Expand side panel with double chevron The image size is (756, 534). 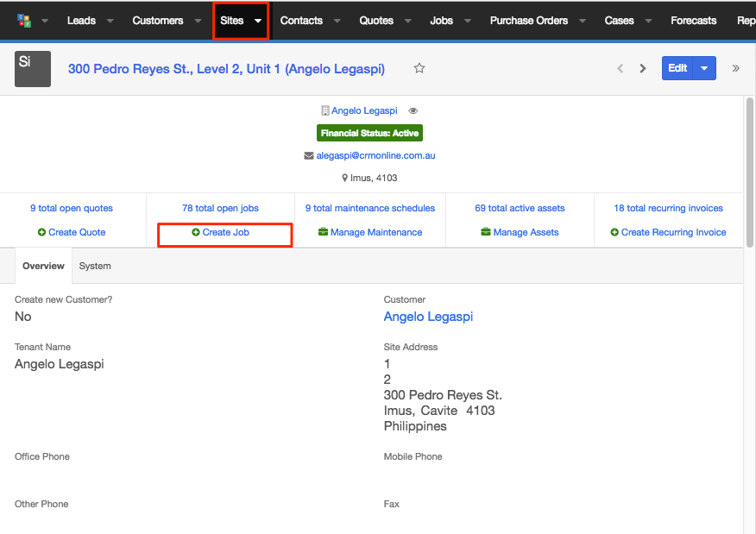(736, 68)
